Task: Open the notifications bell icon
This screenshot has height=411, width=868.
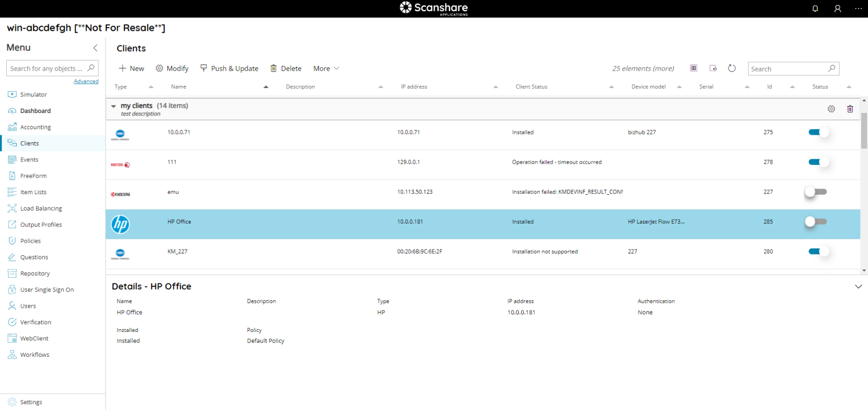Action: pyautogui.click(x=815, y=8)
